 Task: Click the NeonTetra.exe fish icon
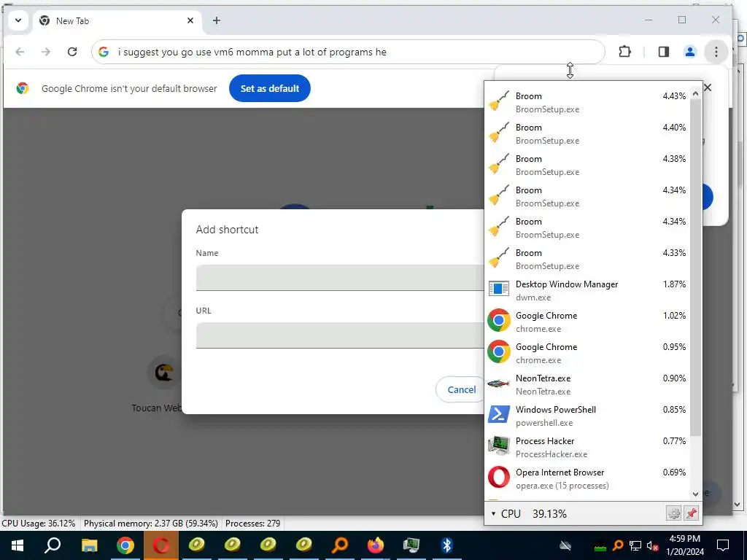tap(499, 384)
